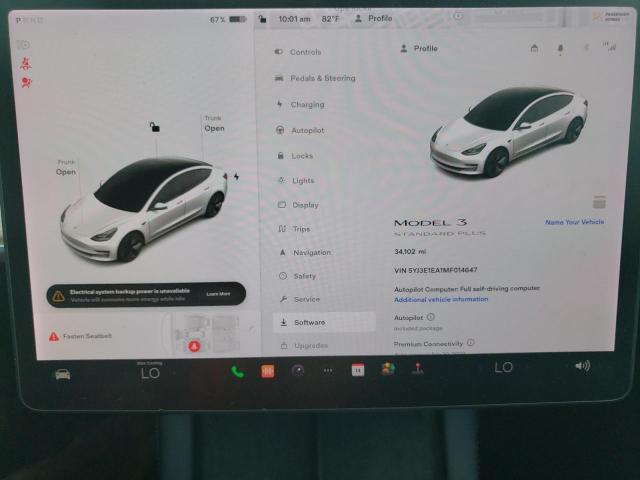The width and height of the screenshot is (640, 480).
Task: Tap the red airbag warning icon
Action: 26,82
